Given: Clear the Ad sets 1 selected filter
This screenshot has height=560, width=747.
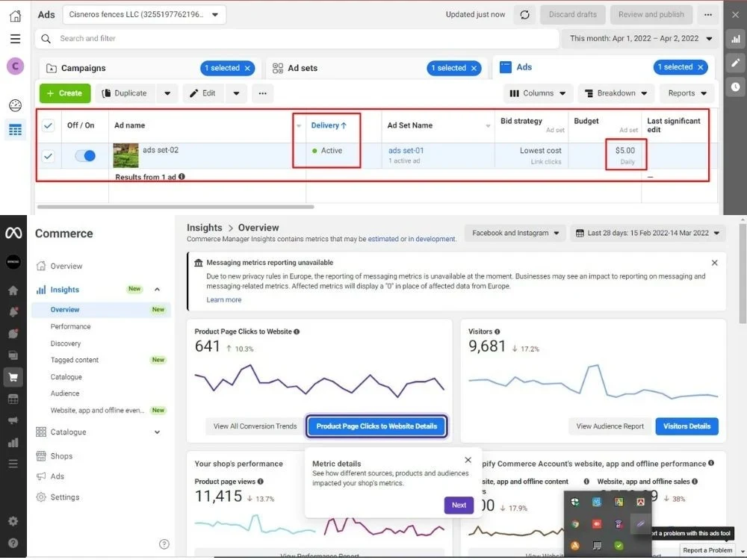Looking at the screenshot, I should [x=474, y=68].
